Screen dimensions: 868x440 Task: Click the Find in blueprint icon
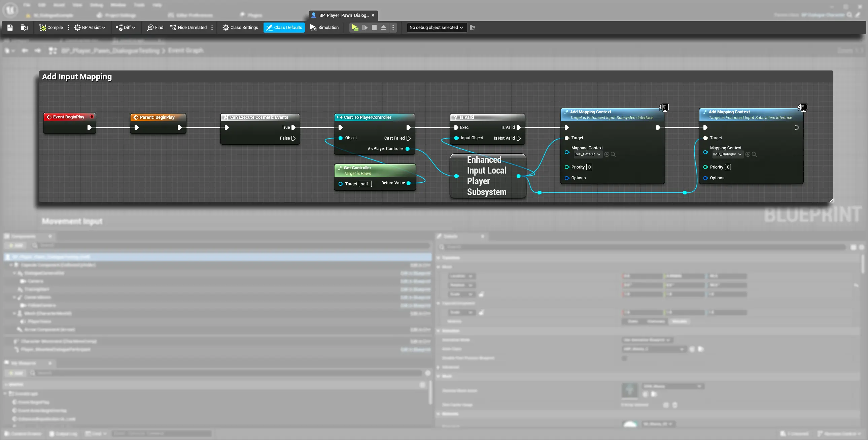(155, 28)
